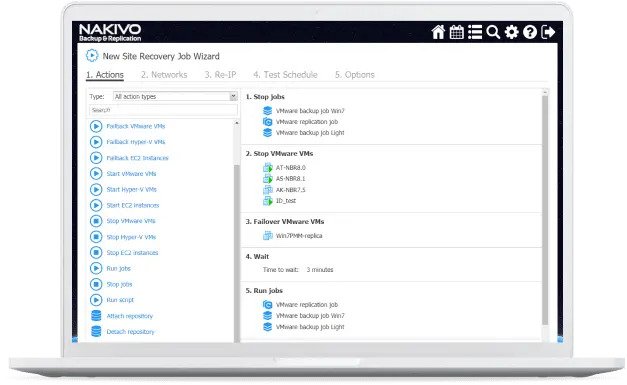Select the 2. Stop VMware VMs step

[280, 154]
